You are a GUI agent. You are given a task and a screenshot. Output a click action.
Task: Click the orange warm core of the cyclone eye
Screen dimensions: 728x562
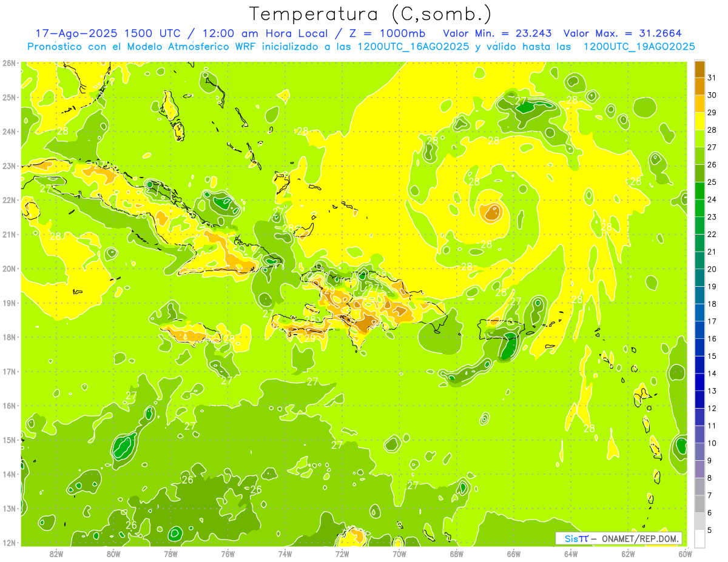[491, 212]
